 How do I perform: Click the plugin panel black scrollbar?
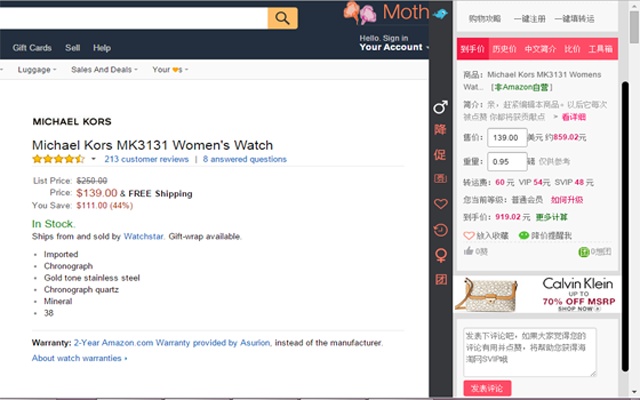624,227
